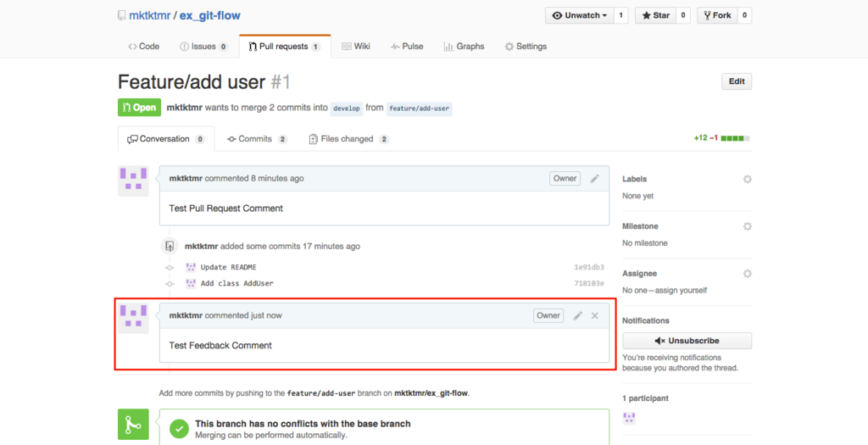Open the Wiki tab

(x=356, y=47)
